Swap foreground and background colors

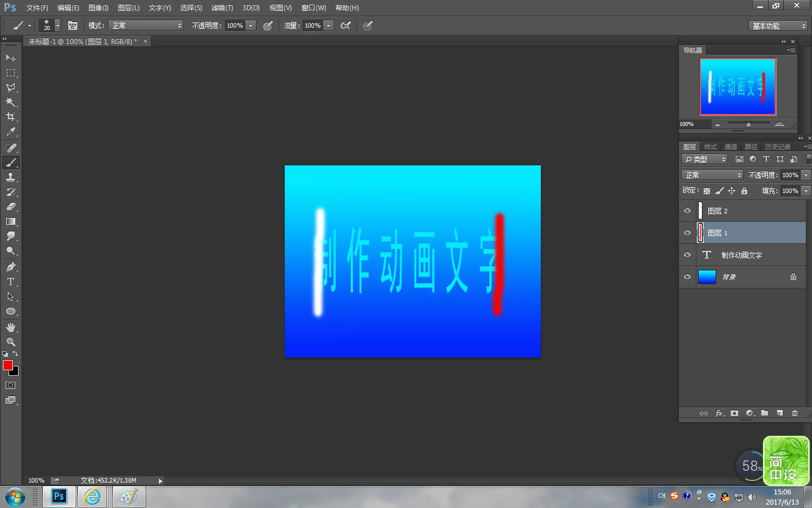coord(15,354)
